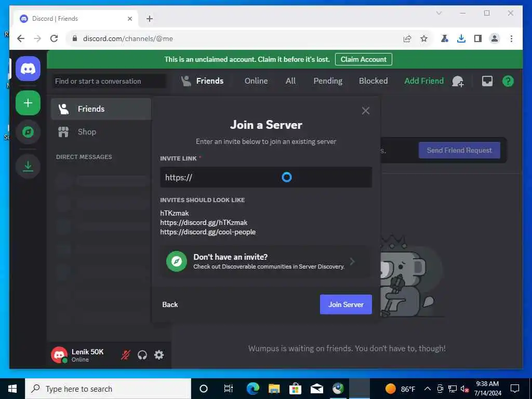This screenshot has width=532, height=399.
Task: Open Help question mark icon
Action: [508, 81]
